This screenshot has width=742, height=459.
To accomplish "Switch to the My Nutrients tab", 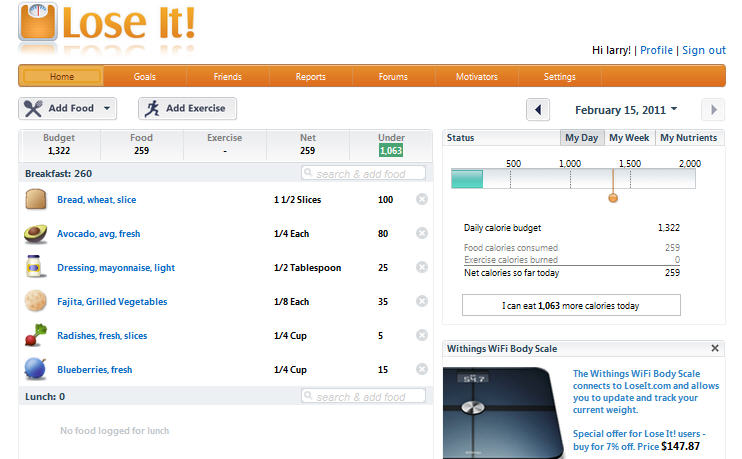I will coord(689,138).
